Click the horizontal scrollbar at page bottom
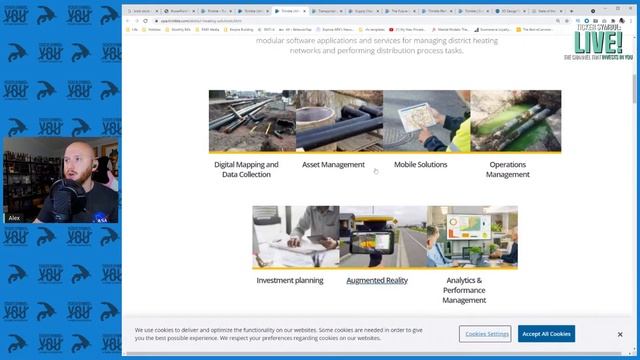 pyautogui.click(x=373, y=353)
